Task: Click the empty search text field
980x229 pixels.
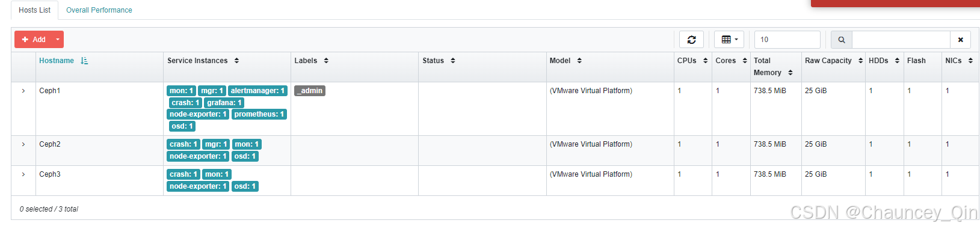Action: (x=901, y=40)
